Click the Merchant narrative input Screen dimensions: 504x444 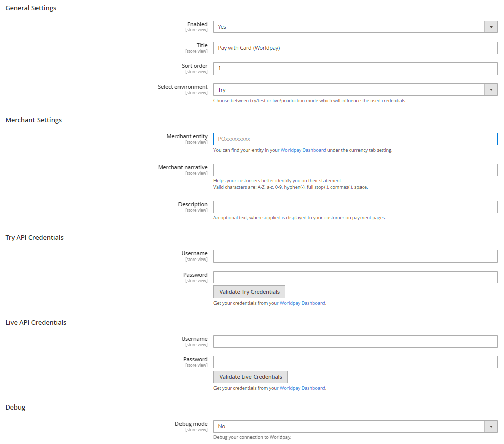355,170
